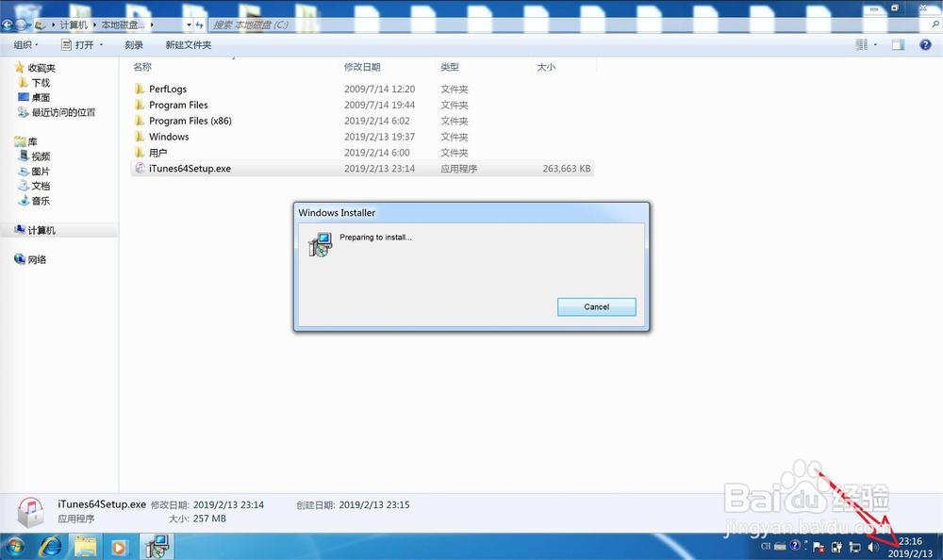Open Windows Media Player from the taskbar
The width and height of the screenshot is (943, 560).
(x=119, y=548)
